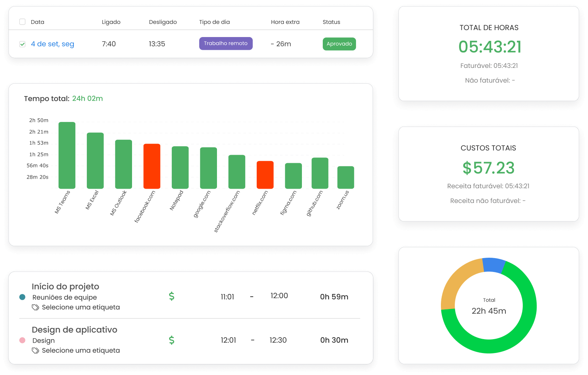Click the billable dollar icon for Design de aplicativo
This screenshot has width=588, height=375.
tap(171, 340)
